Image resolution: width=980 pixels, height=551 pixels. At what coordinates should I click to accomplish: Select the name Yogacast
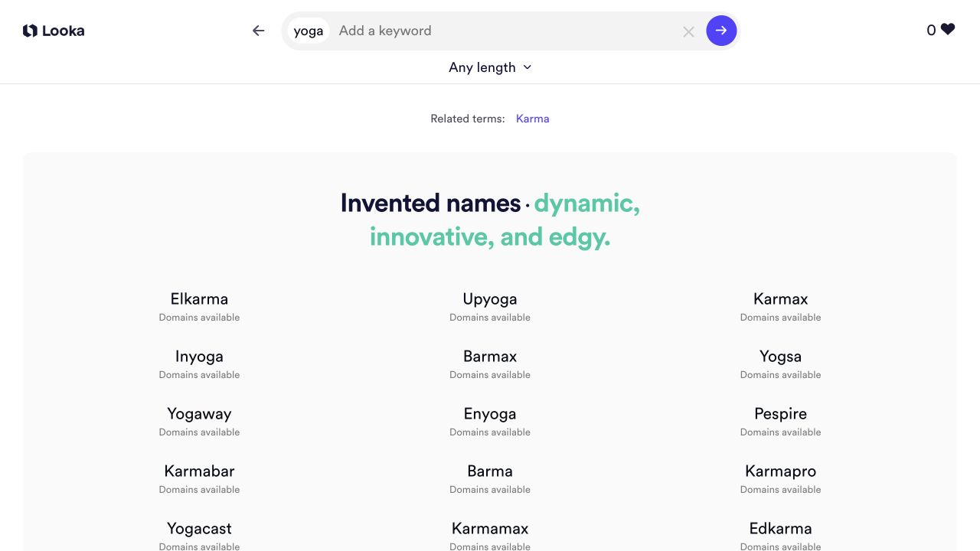(x=199, y=529)
